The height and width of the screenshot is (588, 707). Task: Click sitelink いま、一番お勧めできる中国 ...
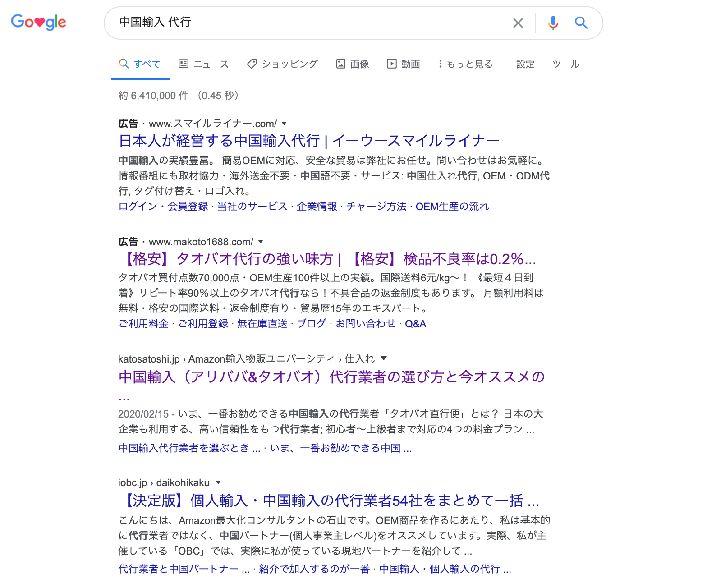pyautogui.click(x=341, y=448)
